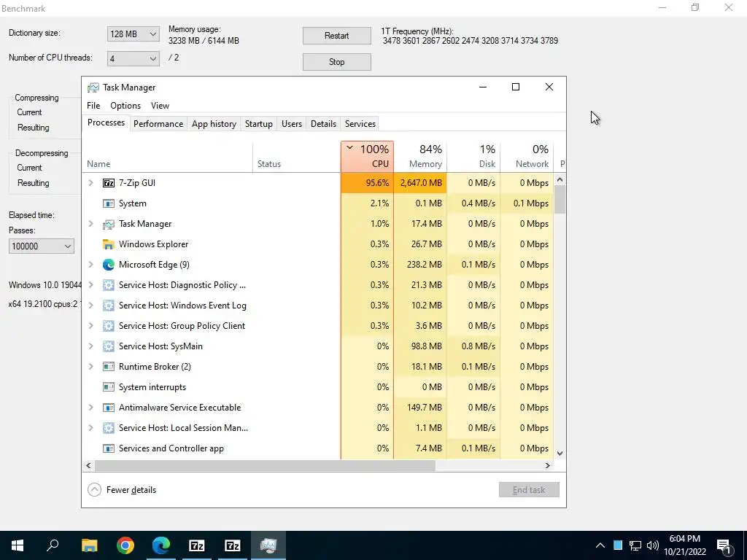
Task: Switch to the second 7-Zip taskbar window
Action: [x=233, y=545]
